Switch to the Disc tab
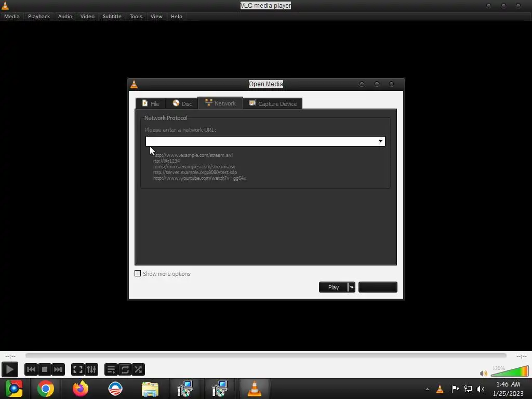Screen dimensions: 532x399 pos(182,103)
